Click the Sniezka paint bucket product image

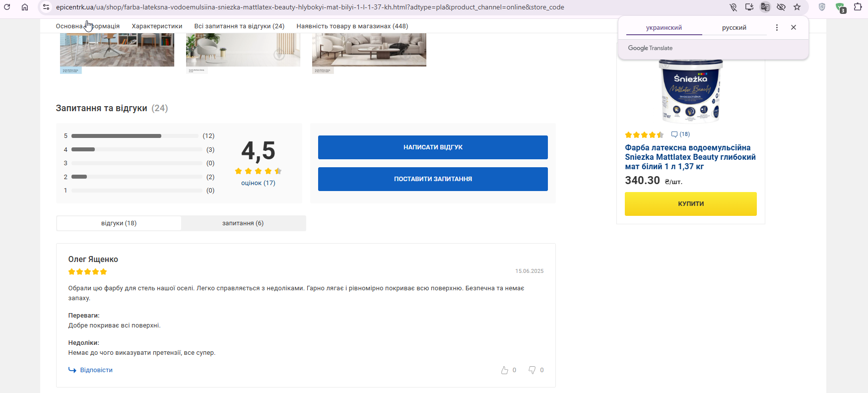(691, 91)
